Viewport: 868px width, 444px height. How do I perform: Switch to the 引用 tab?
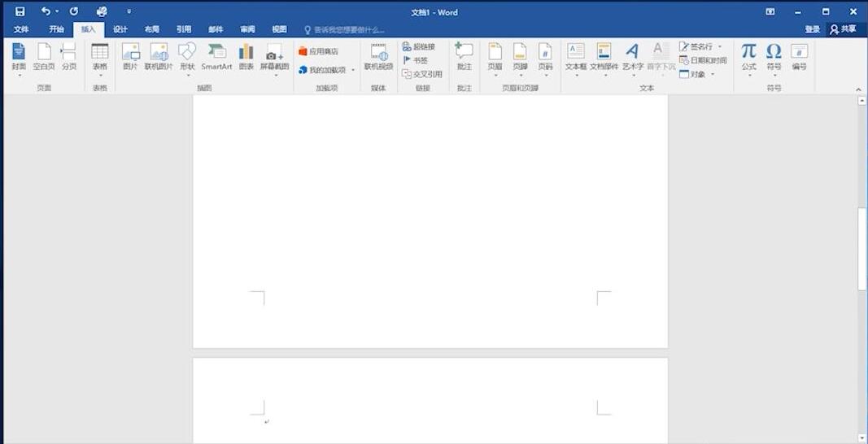point(184,29)
